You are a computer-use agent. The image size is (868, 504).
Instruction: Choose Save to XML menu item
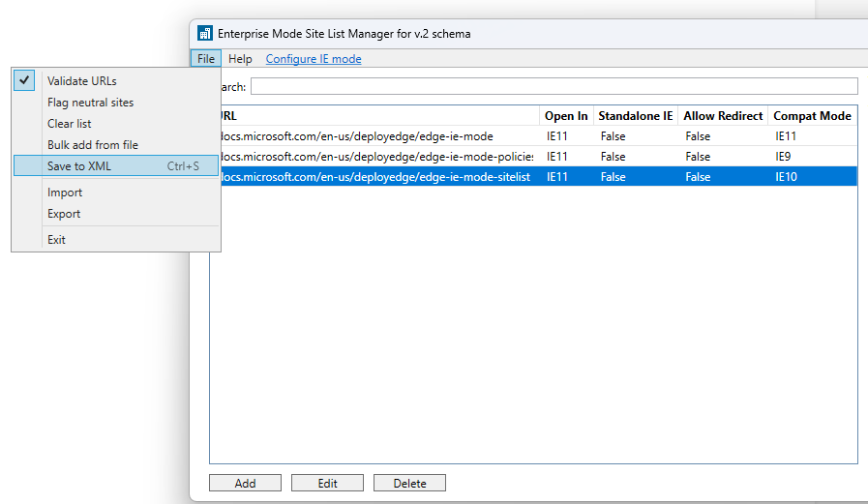(116, 166)
